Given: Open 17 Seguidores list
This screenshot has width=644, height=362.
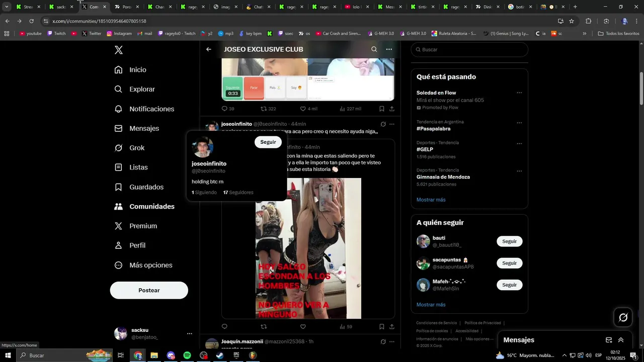Looking at the screenshot, I should [x=238, y=193].
